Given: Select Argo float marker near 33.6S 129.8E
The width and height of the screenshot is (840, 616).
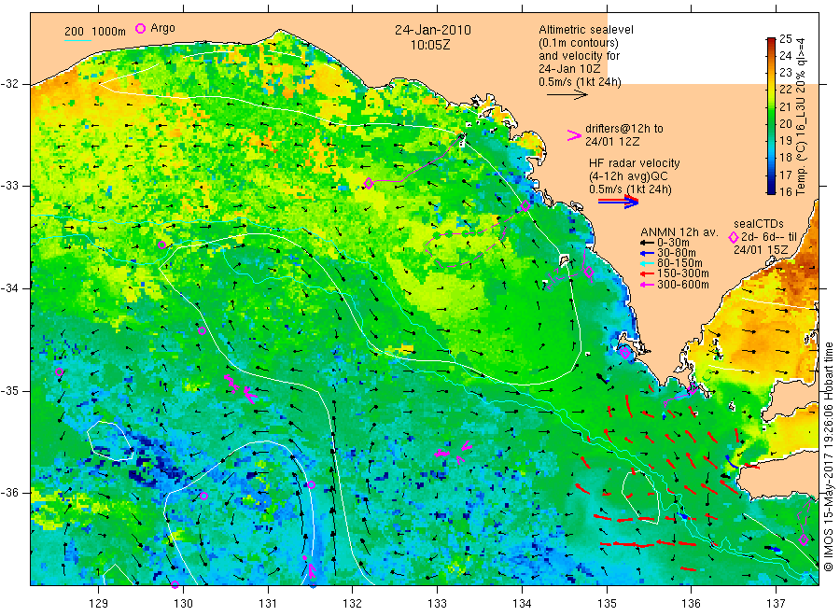Looking at the screenshot, I should pyautogui.click(x=161, y=245).
